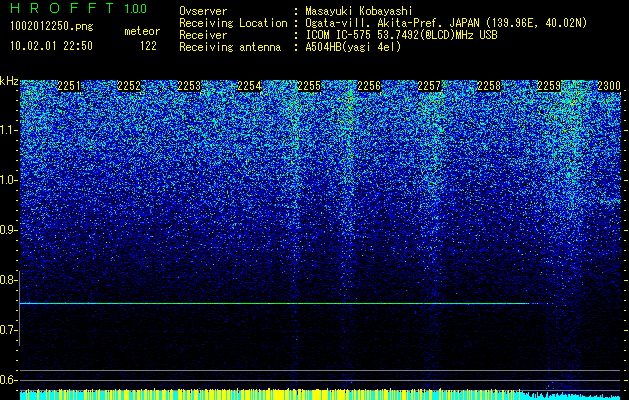Click the 2253 time marker

[x=189, y=86]
